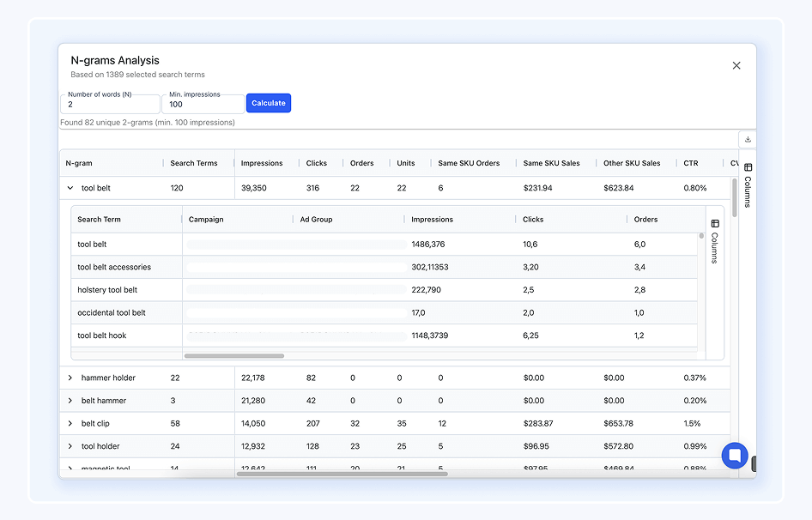The width and height of the screenshot is (812, 520).
Task: Sort nested table by Search Term header
Action: [x=99, y=220]
